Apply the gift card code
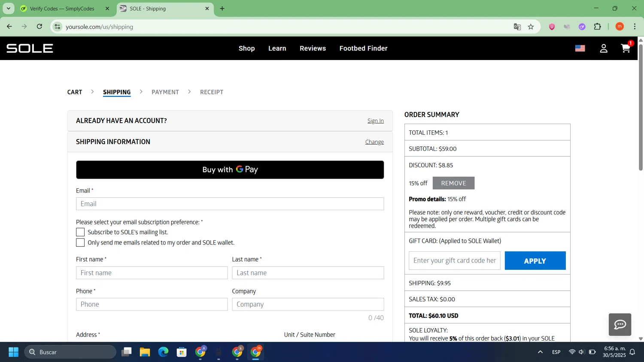The image size is (644, 362). point(535,261)
